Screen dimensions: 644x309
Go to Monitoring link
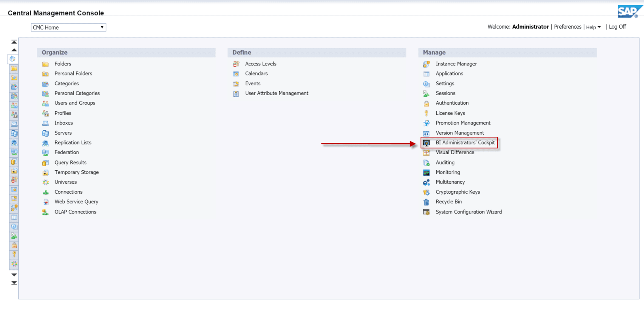448,172
